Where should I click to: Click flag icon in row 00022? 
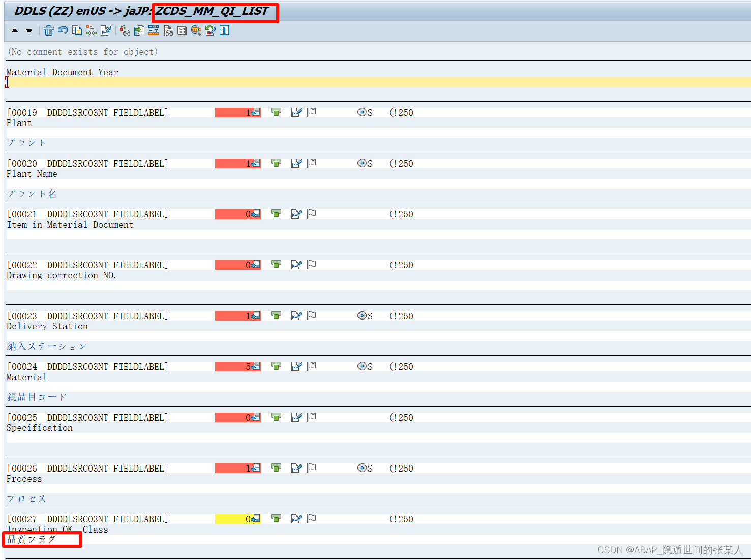pyautogui.click(x=312, y=265)
